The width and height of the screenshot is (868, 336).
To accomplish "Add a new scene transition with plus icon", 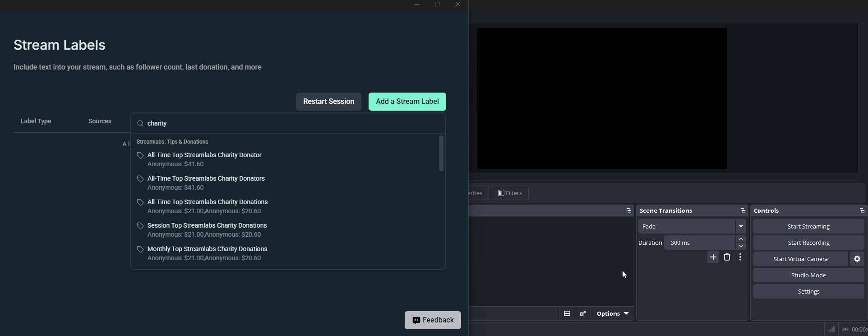I will click(x=713, y=257).
